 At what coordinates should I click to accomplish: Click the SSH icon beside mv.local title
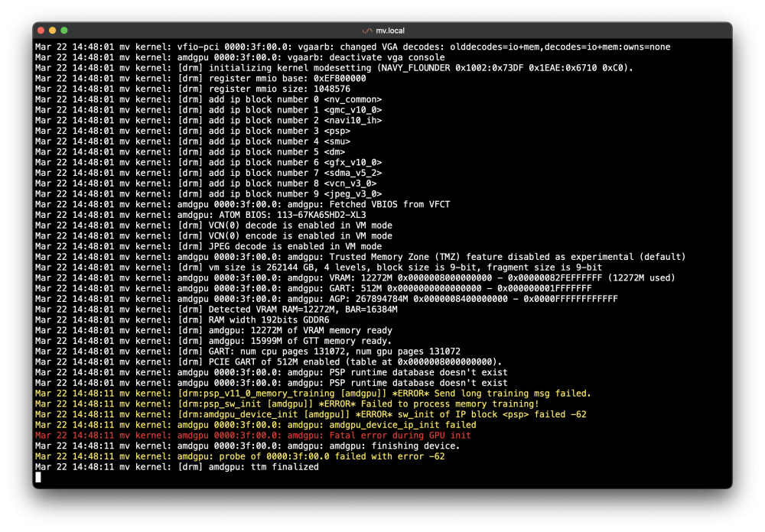[367, 31]
